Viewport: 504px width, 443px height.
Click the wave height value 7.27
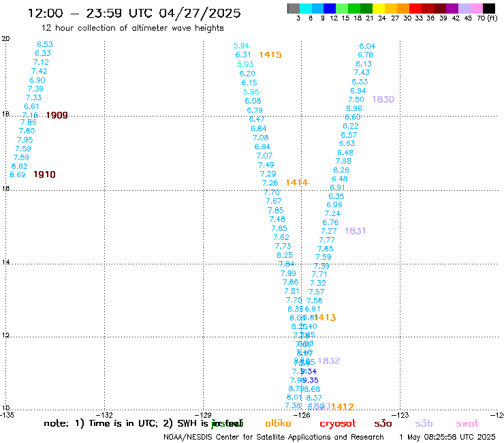[x=328, y=231]
